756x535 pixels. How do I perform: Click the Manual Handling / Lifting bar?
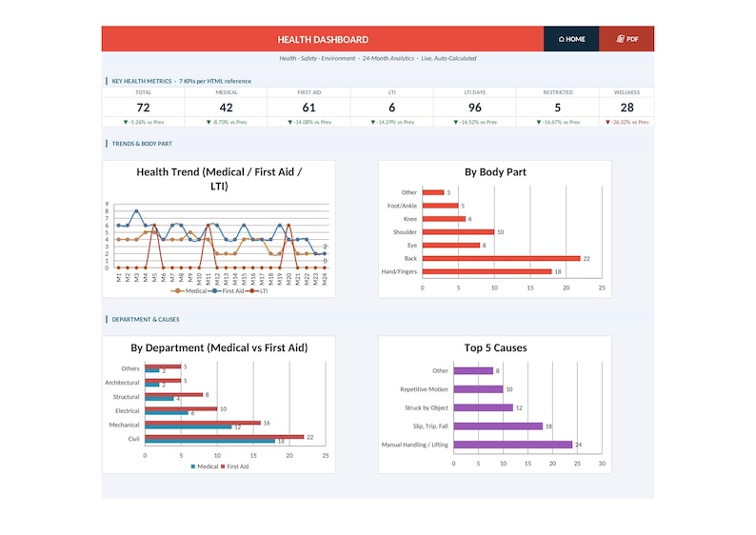(x=513, y=445)
